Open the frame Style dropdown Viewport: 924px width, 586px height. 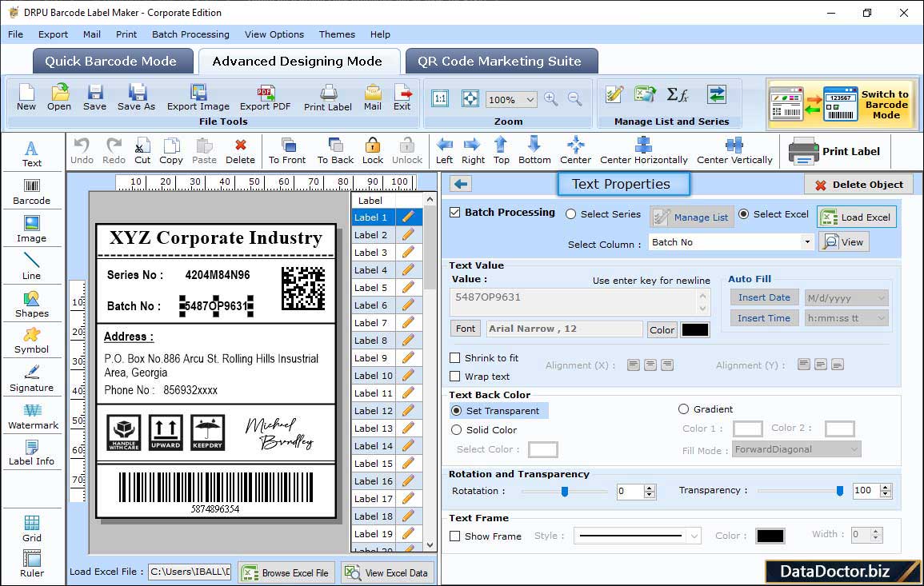pos(694,536)
